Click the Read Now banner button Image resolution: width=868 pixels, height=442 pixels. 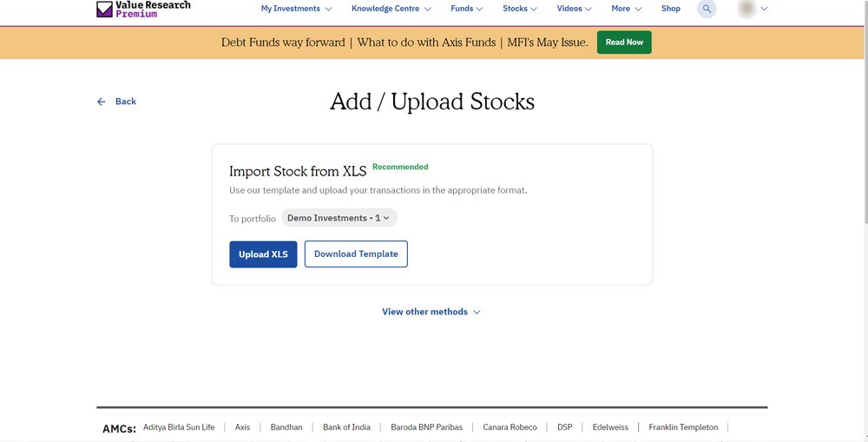[x=624, y=43]
